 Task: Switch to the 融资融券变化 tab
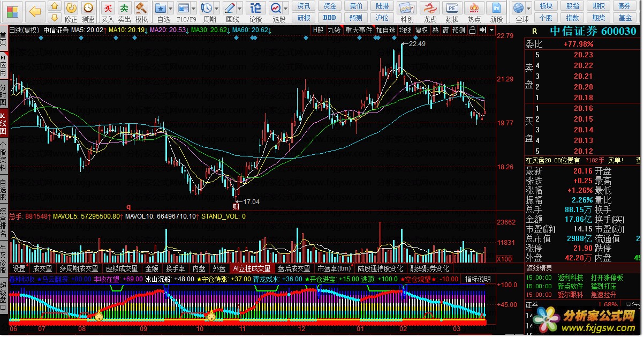click(x=429, y=268)
